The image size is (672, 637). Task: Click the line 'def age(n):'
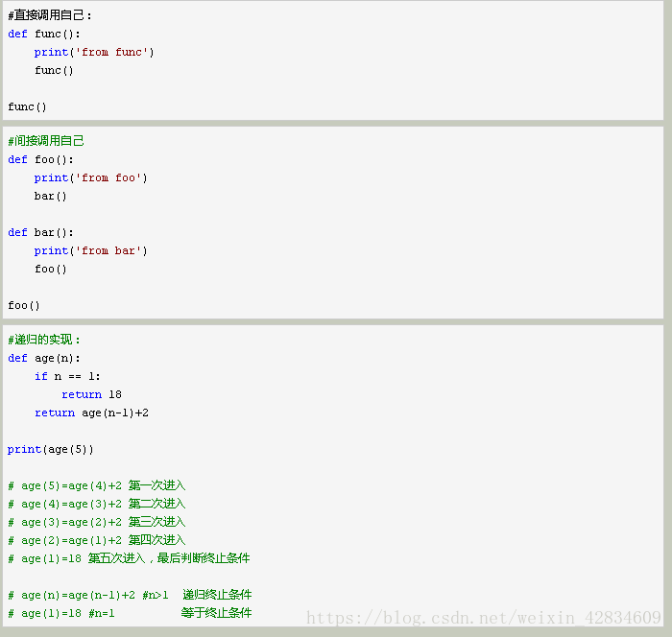coord(44,358)
